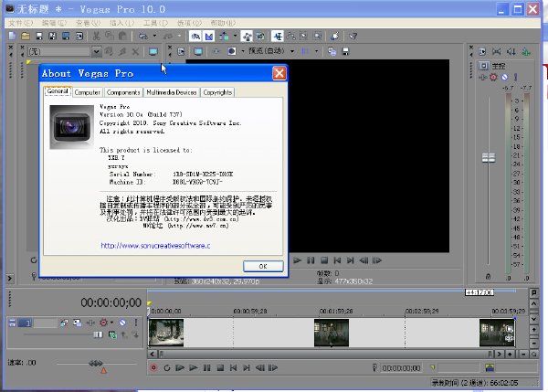Open mixer audio properties icon

[482, 52]
